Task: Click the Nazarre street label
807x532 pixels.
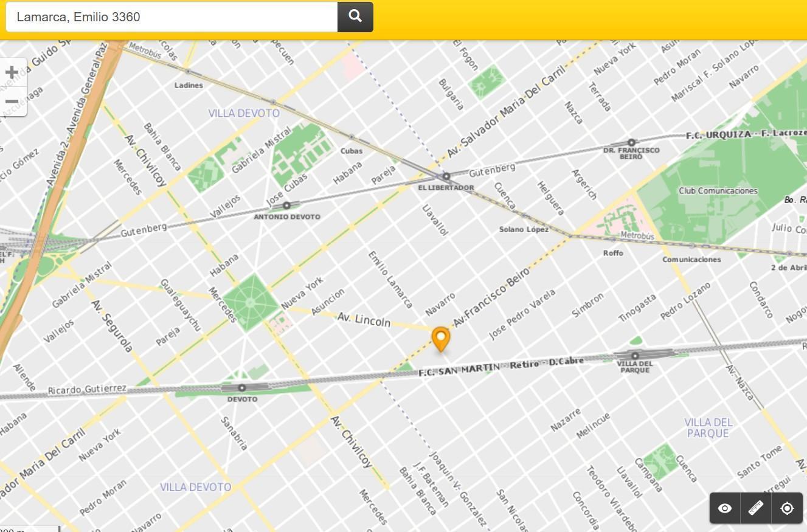Action: [x=566, y=420]
